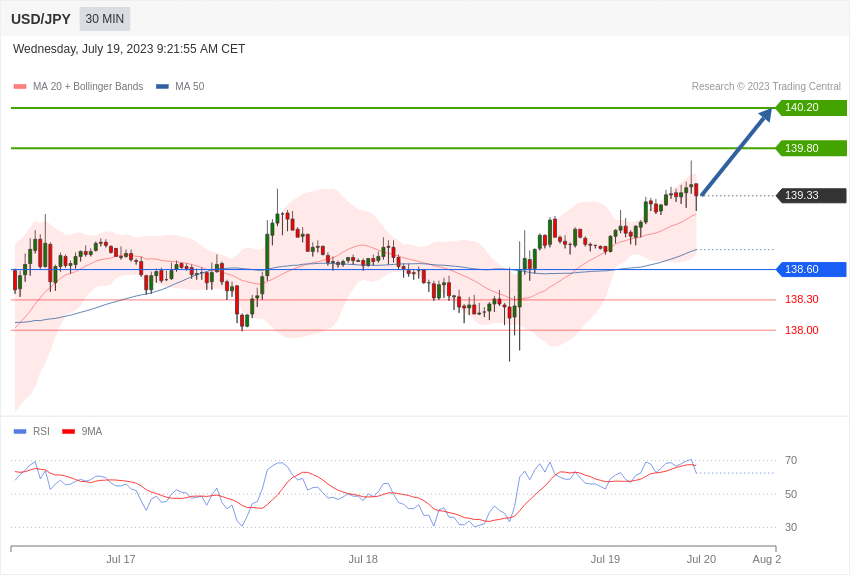
Task: Click the 138.60 blue pivot price tag
Action: click(x=811, y=269)
